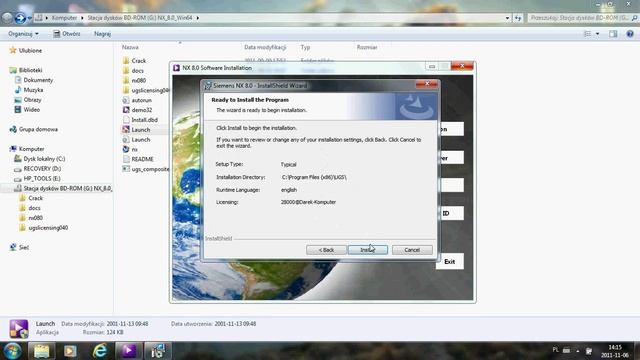This screenshot has width=640, height=360.
Task: Open the Windows Start menu
Action: (x=12, y=351)
